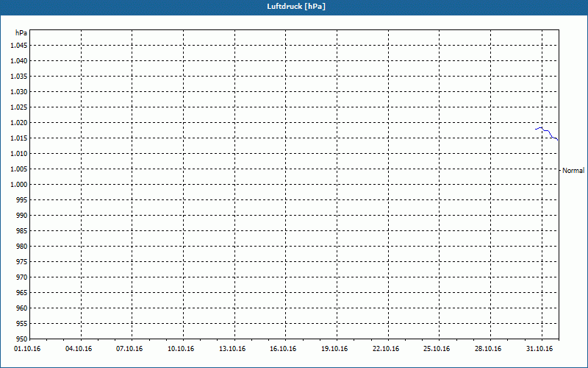Click the 985 pressure axis label

(22, 231)
